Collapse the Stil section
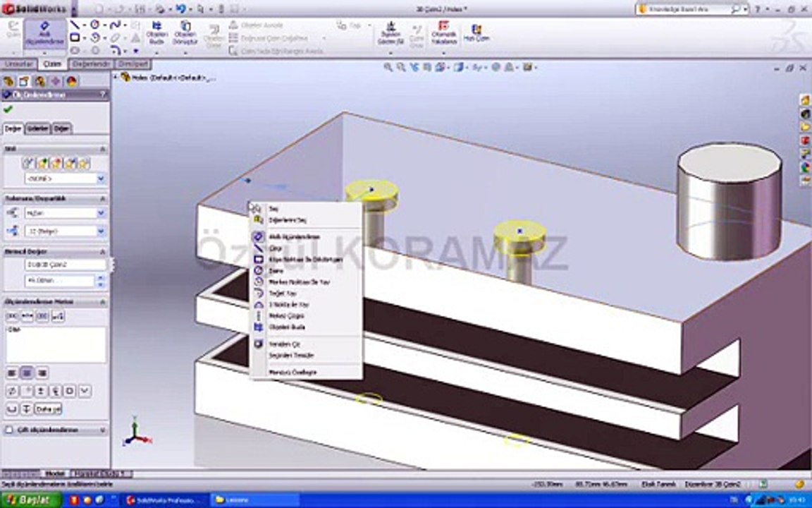812x508 pixels. [102, 149]
